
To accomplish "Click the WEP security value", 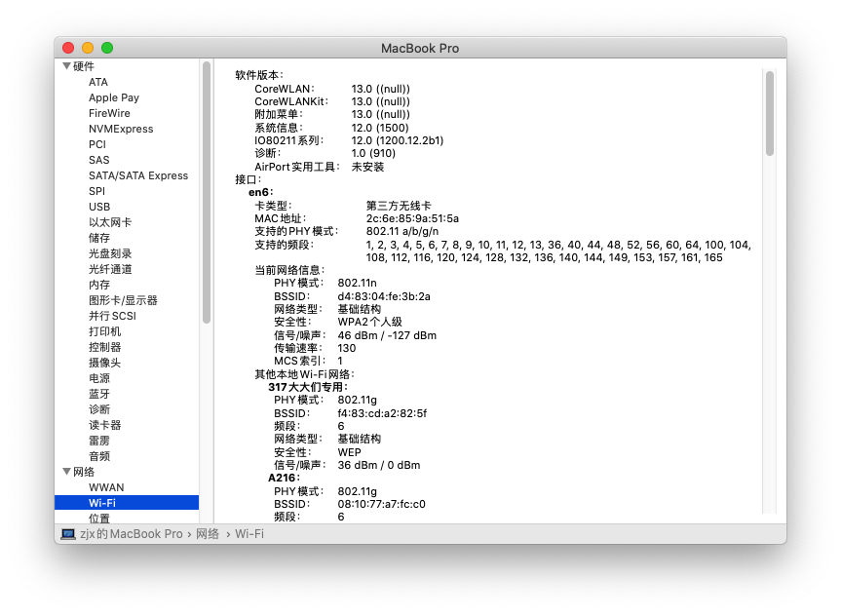I will (x=349, y=452).
